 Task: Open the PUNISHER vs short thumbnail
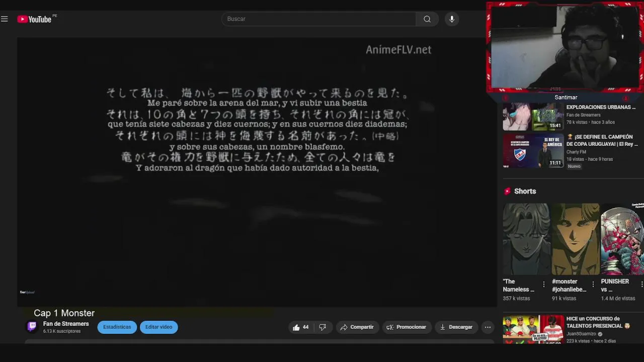click(x=622, y=239)
